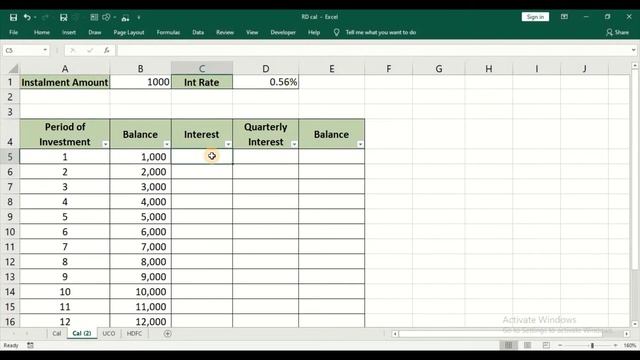Open the Quarterly Interest filter dropdown
The height and width of the screenshot is (360, 640).
(x=294, y=144)
